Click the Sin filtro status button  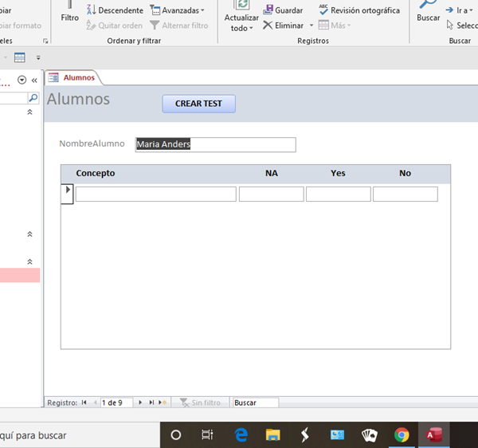200,403
